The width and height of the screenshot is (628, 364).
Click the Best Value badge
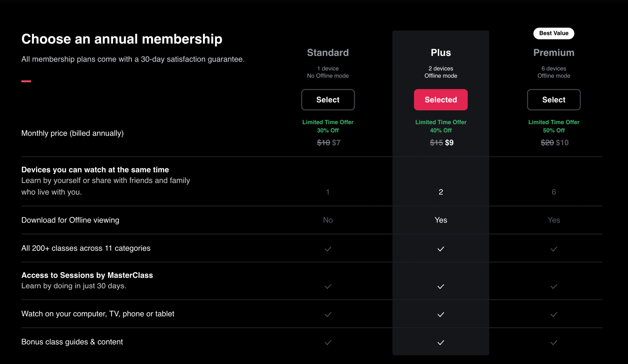(x=553, y=33)
